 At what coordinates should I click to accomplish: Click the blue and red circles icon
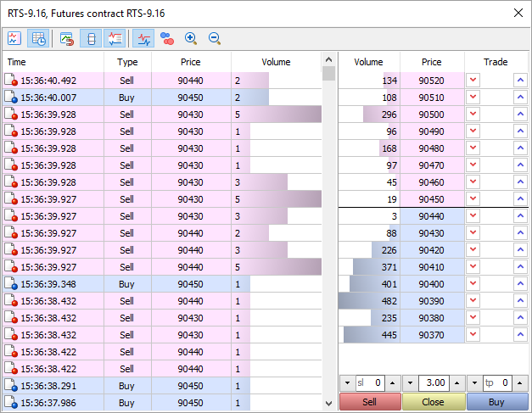(x=167, y=38)
